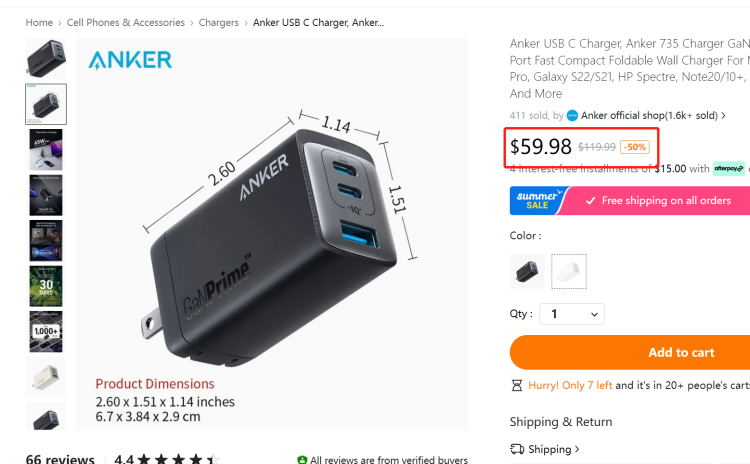Click the verified buyers shield icon
750x464 pixels.
(x=302, y=460)
